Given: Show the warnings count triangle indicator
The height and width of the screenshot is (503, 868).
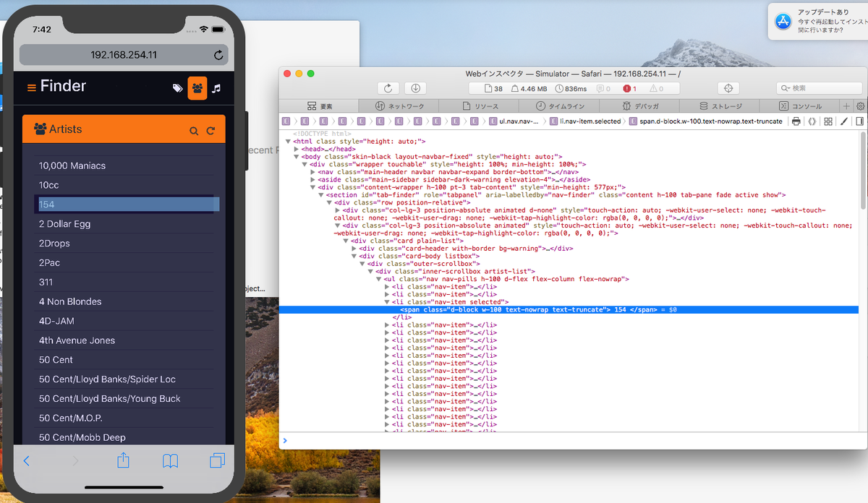Looking at the screenshot, I should click(x=656, y=88).
